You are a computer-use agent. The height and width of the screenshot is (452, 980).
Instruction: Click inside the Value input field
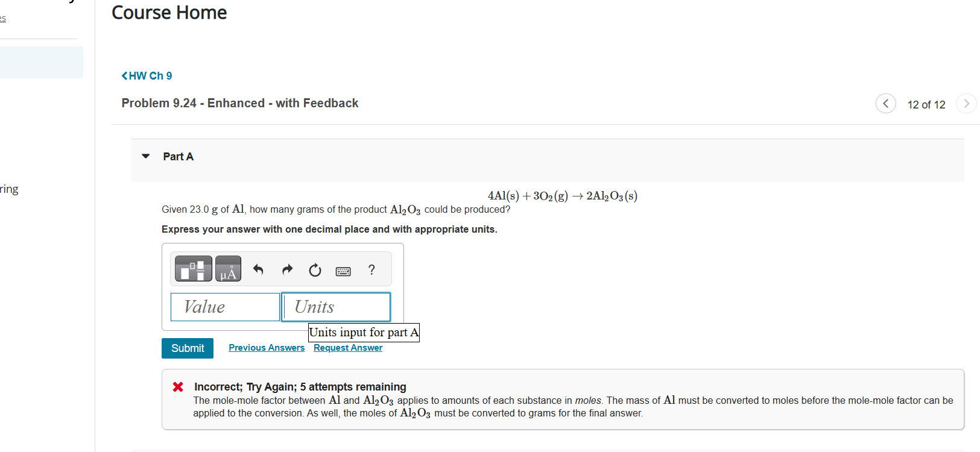pos(224,307)
